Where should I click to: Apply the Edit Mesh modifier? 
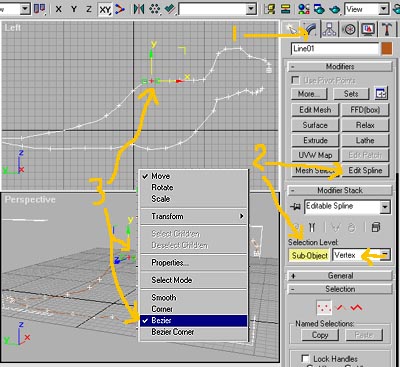coord(315,110)
